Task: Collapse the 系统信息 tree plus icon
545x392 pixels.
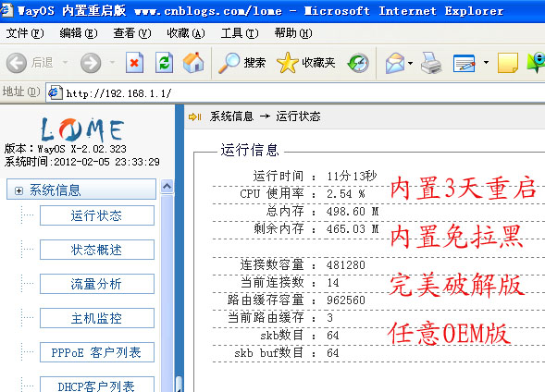Action: (x=19, y=190)
